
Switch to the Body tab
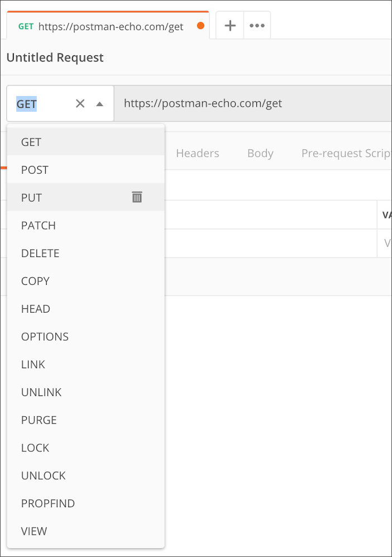[x=260, y=153]
